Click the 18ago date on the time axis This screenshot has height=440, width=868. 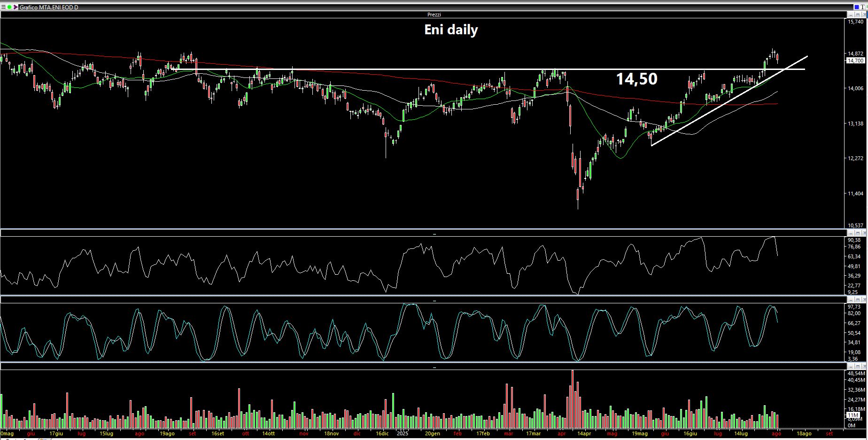(x=804, y=433)
